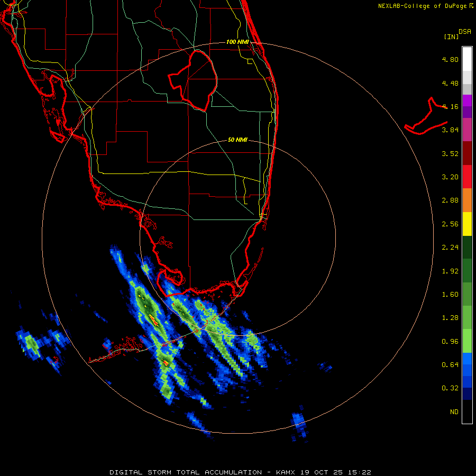The width and height of the screenshot is (476, 476).
Task: Select the 4.16 legend value
Action: tap(450, 106)
